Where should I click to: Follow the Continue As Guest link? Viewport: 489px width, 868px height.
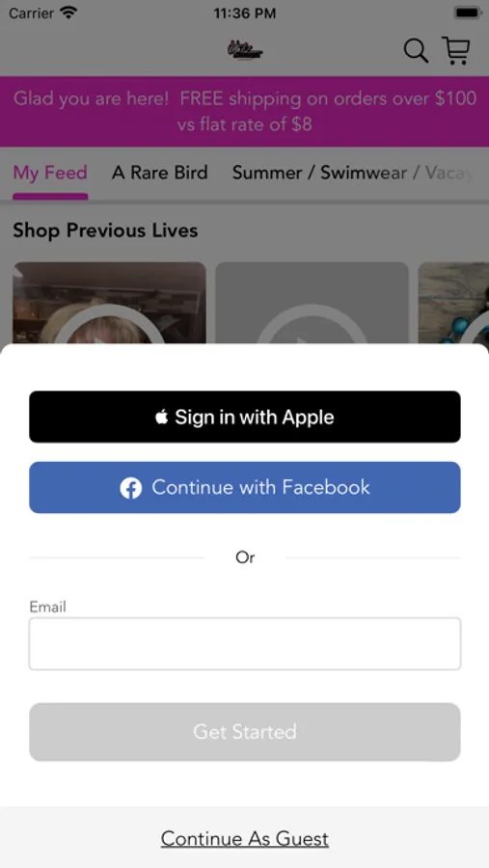coord(245,839)
